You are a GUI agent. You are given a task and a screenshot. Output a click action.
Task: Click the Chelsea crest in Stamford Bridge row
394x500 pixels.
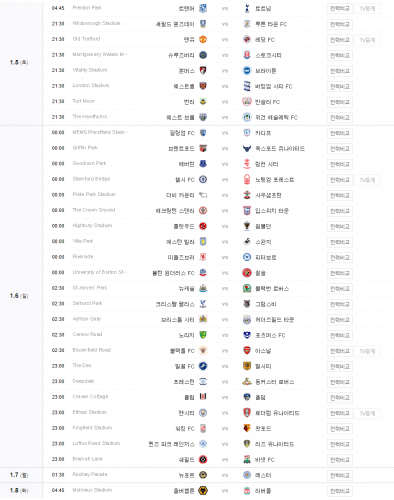(203, 179)
